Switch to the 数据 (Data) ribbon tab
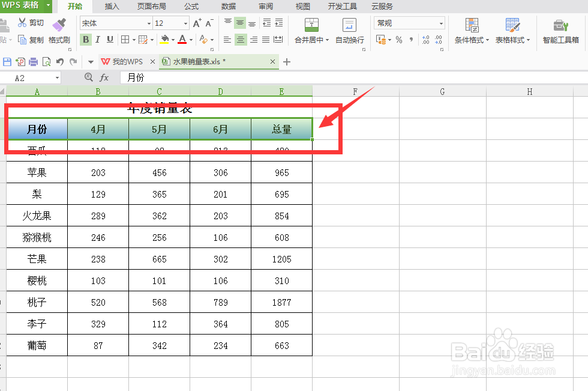 (x=229, y=7)
